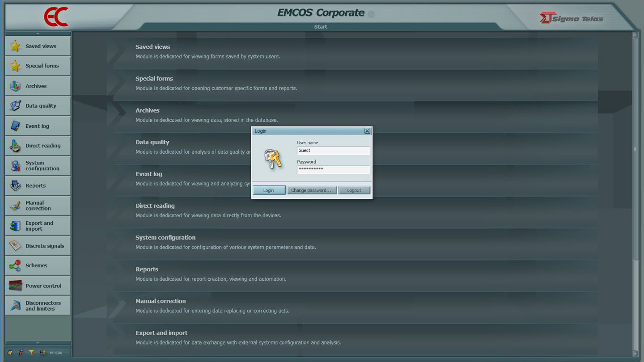This screenshot has width=644, height=362.
Task: Click the EC logo in the header
Action: tap(56, 17)
